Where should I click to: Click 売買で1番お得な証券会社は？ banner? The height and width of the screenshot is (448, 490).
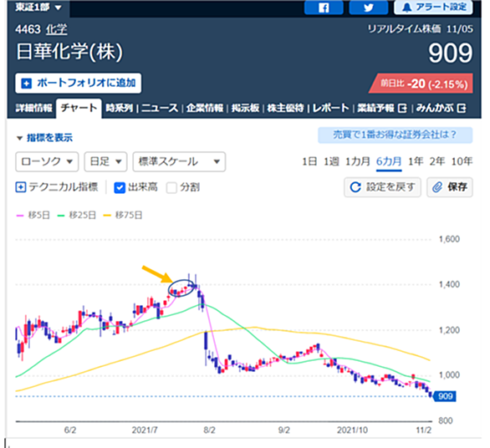tap(395, 135)
